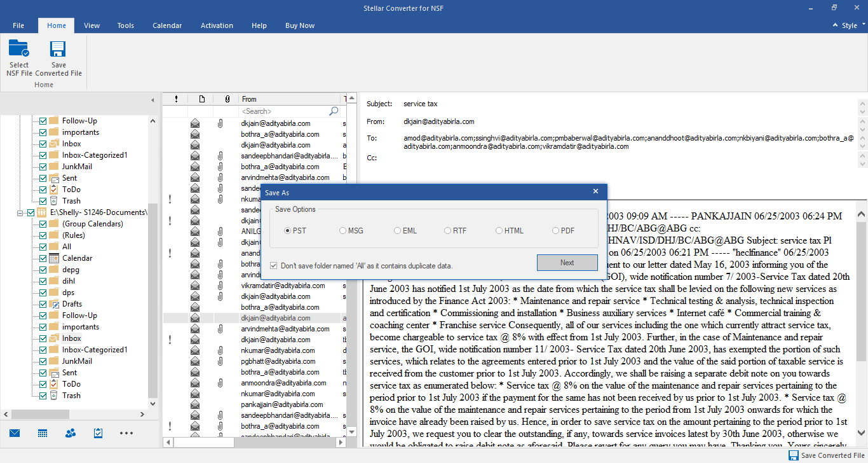Uncheck Don't save folder named 'All'

point(274,266)
